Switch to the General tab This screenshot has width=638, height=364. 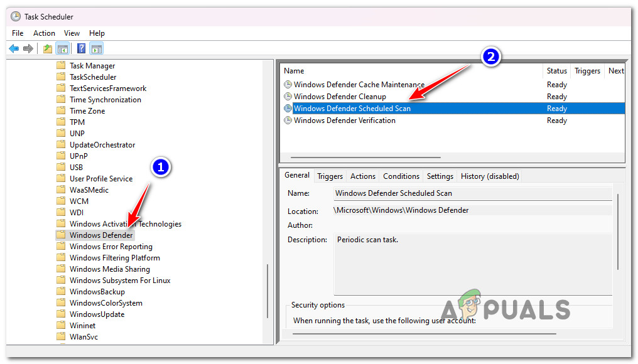point(296,175)
